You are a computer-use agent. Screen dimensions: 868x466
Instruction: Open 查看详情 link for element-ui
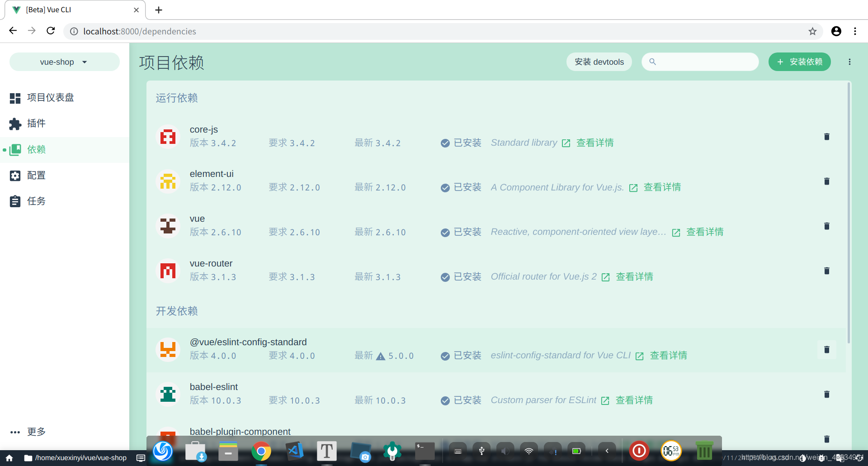click(x=662, y=187)
